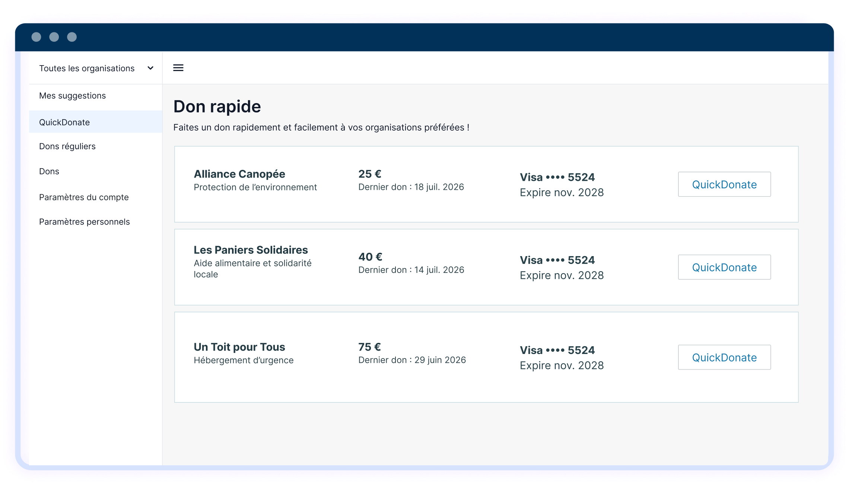Click Visa 5524 in Un Toit pour Tous card

coord(557,350)
